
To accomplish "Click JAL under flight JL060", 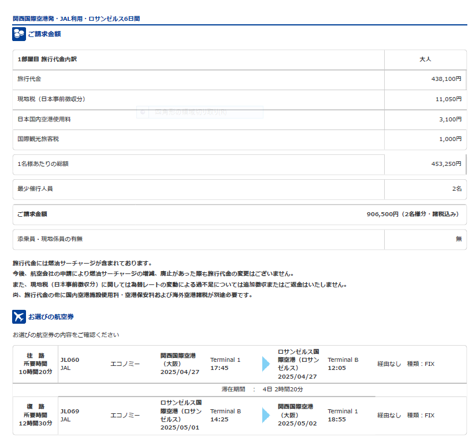I will pyautogui.click(x=66, y=368).
